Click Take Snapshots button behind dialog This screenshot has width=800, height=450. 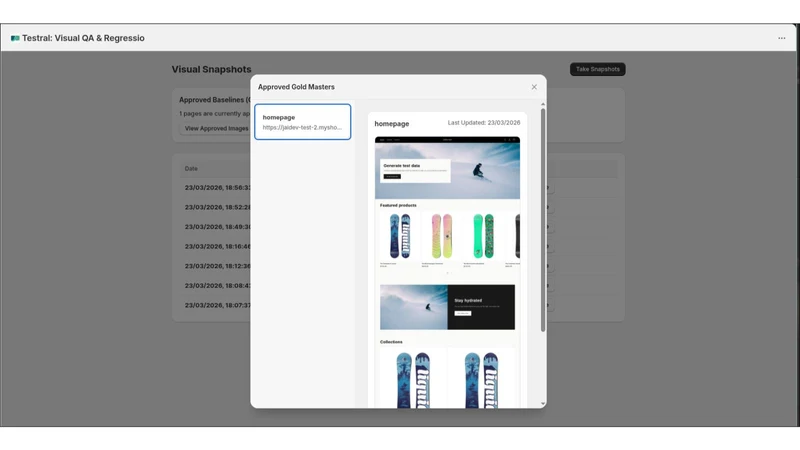(x=597, y=69)
